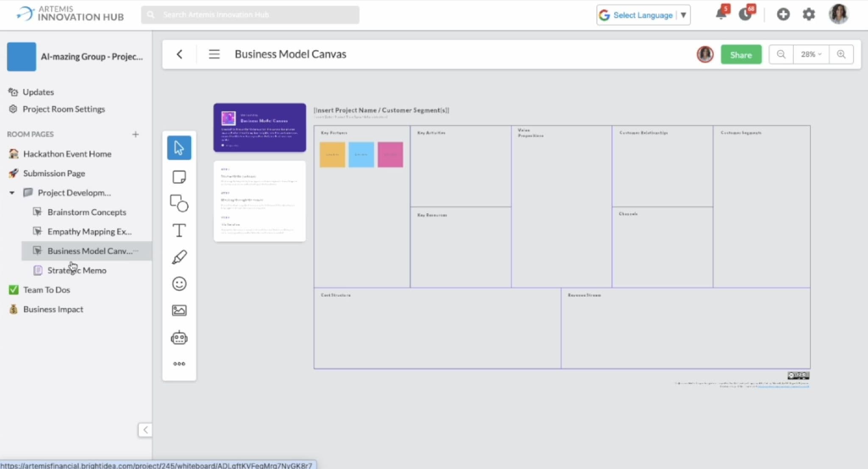Open the Strategic Memo page

(x=77, y=270)
